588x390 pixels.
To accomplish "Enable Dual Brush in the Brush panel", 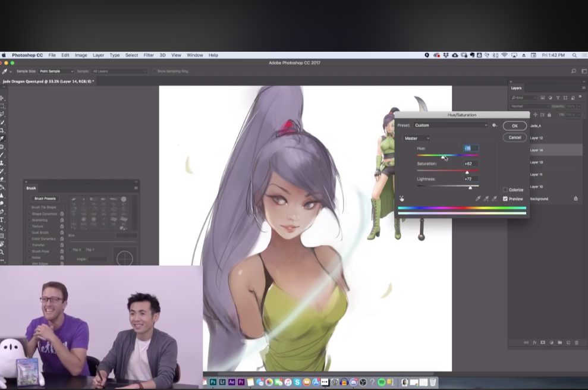I will pos(29,232).
